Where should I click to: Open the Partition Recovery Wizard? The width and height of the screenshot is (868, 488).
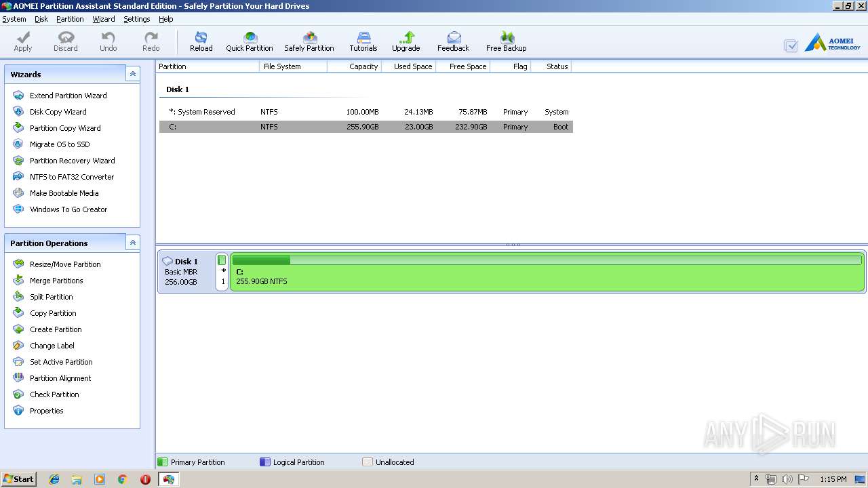(x=72, y=161)
